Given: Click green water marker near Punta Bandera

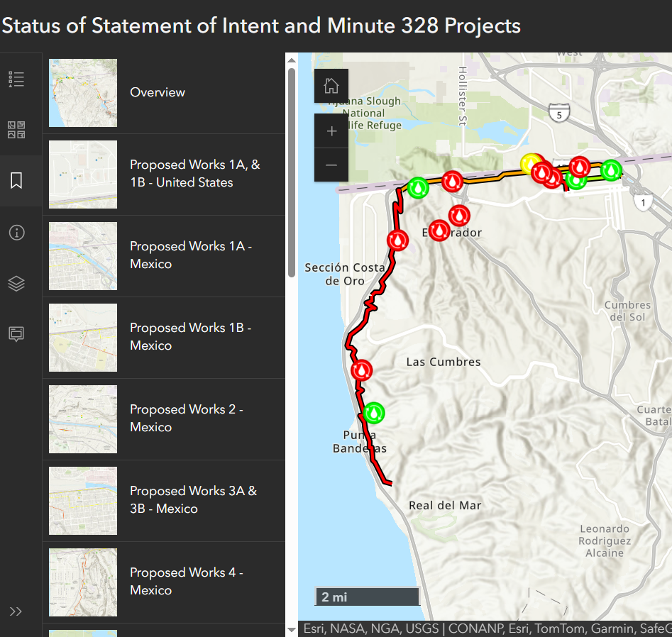Looking at the screenshot, I should click(x=373, y=412).
